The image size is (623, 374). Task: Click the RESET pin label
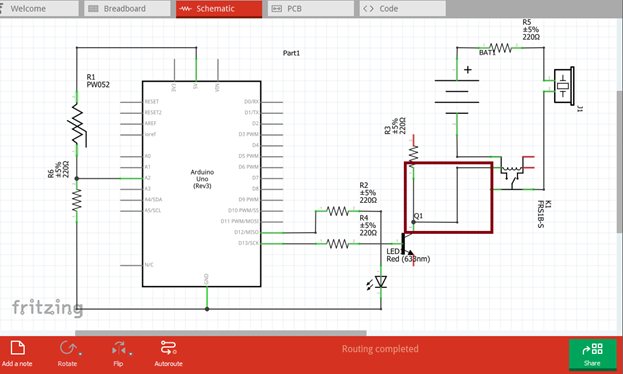(151, 102)
